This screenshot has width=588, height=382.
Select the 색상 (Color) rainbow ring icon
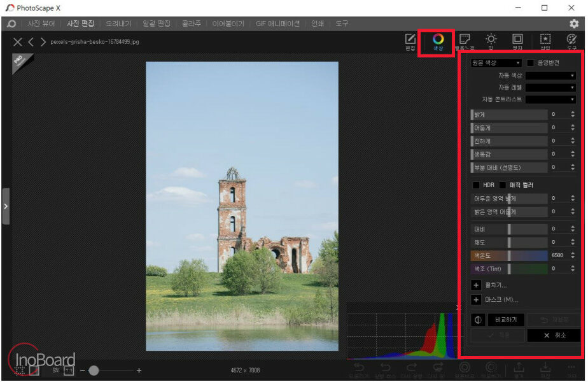coord(438,39)
